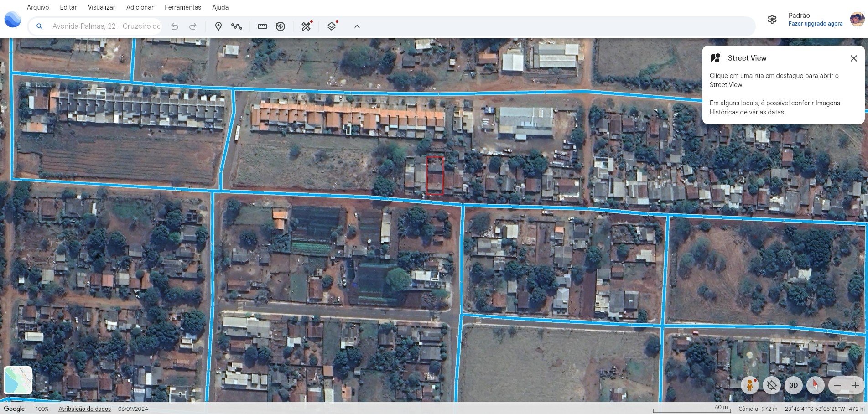Click the Avenida Palmas search field
The height and width of the screenshot is (414, 868).
point(106,26)
